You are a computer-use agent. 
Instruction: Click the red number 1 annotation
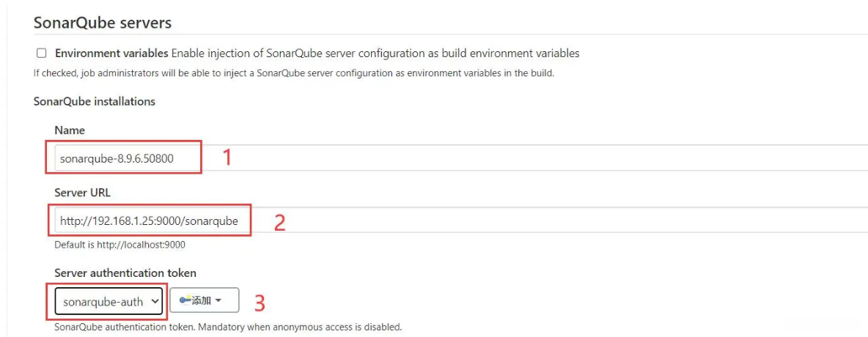pyautogui.click(x=227, y=158)
